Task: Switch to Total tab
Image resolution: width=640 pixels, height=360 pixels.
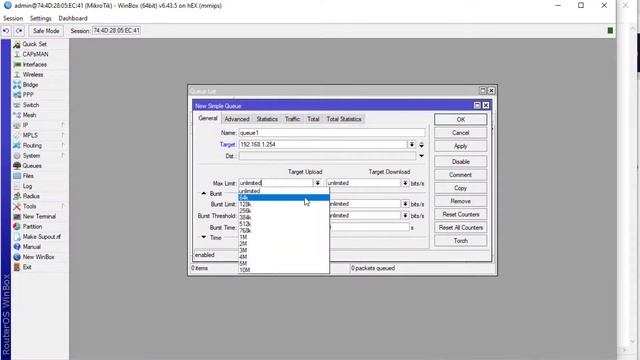Action: tap(313, 119)
